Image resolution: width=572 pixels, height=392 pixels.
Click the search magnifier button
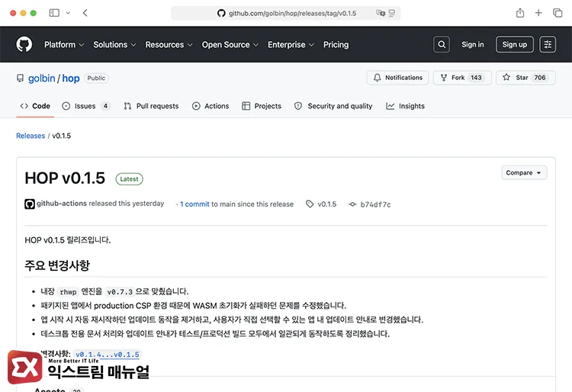click(442, 44)
